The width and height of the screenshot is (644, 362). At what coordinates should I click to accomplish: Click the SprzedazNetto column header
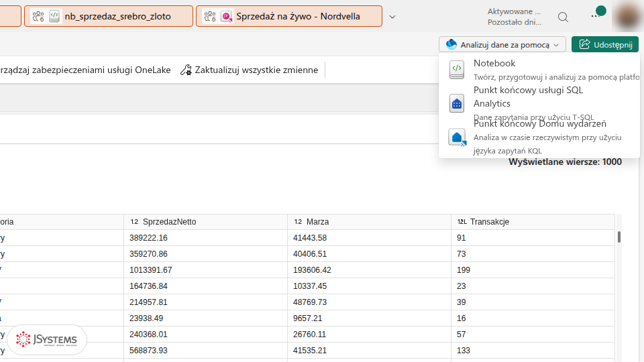(x=205, y=222)
